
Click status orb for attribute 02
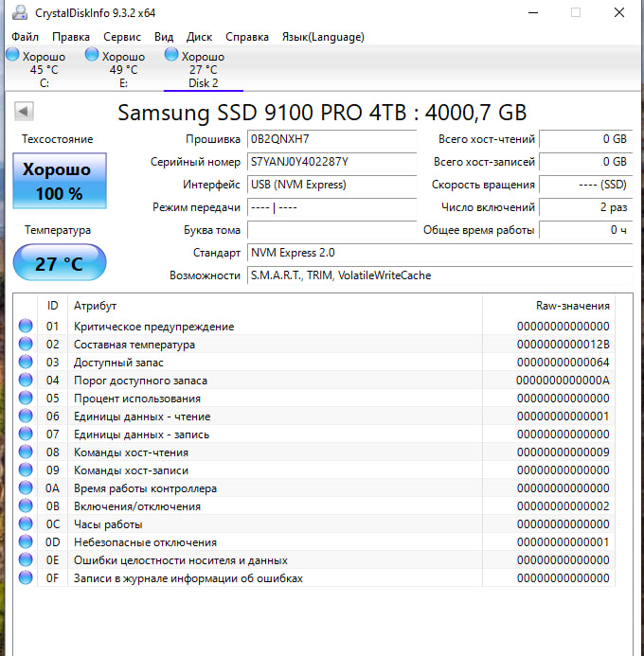pos(26,344)
